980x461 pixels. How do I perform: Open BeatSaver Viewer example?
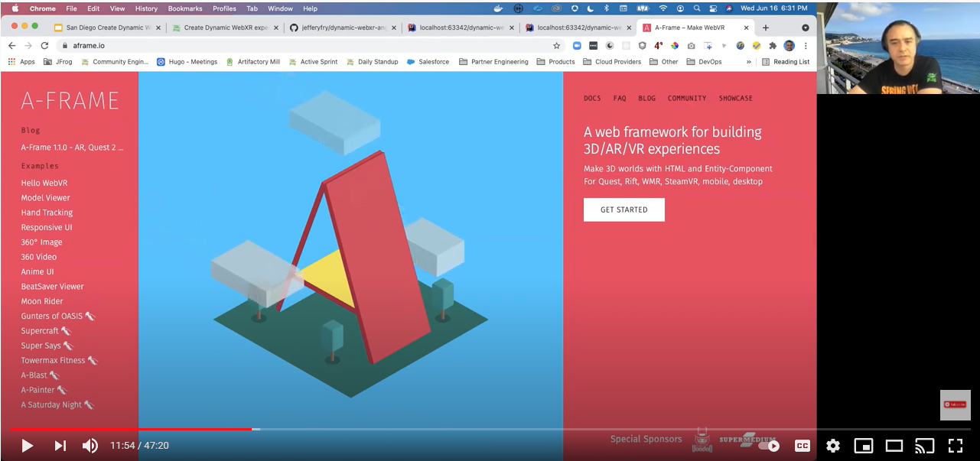pos(52,287)
